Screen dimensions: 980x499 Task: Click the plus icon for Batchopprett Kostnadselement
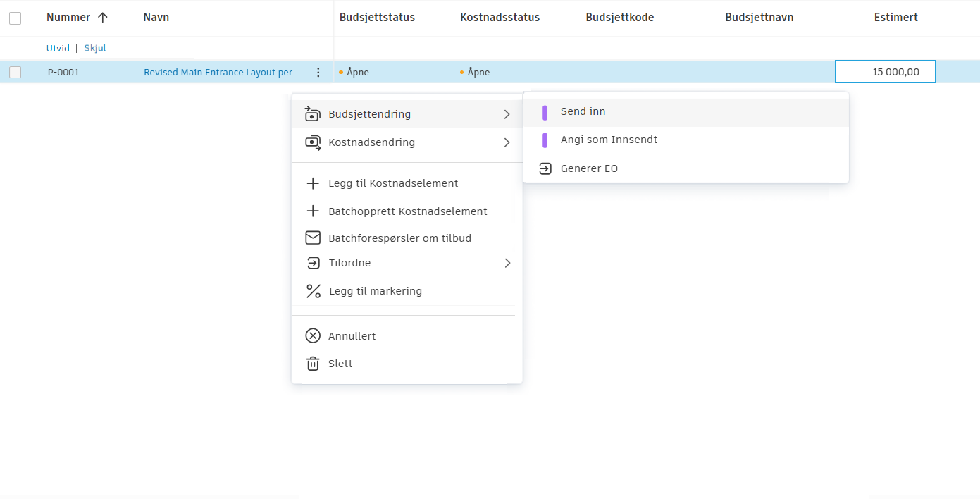click(x=313, y=211)
